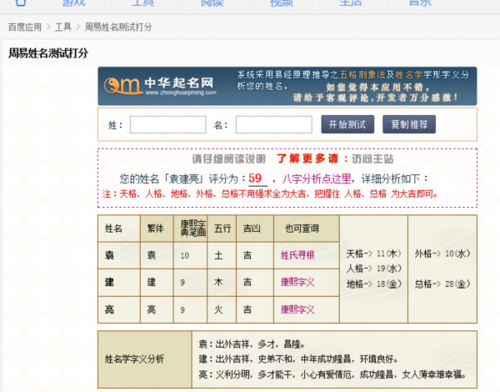Image resolution: width=500 pixels, height=392 pixels.
Task: Click the 复制推荐 button
Action: pos(409,124)
